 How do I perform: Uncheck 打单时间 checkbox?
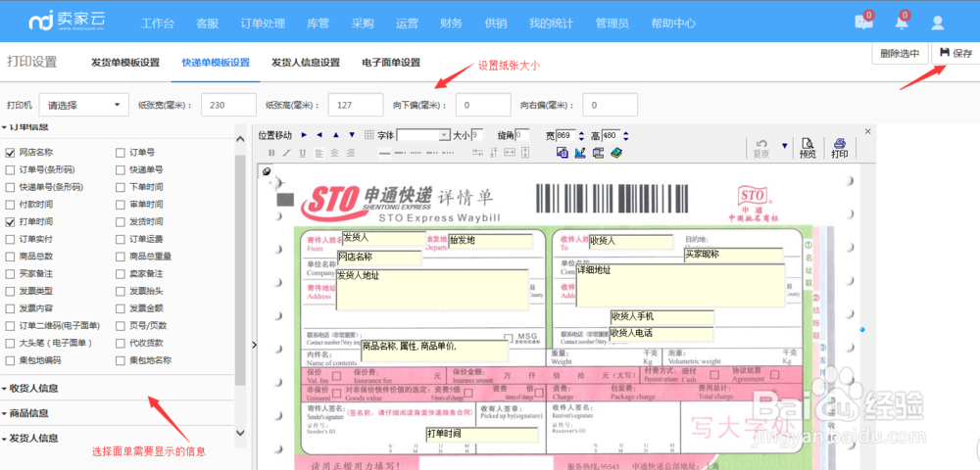click(10, 221)
